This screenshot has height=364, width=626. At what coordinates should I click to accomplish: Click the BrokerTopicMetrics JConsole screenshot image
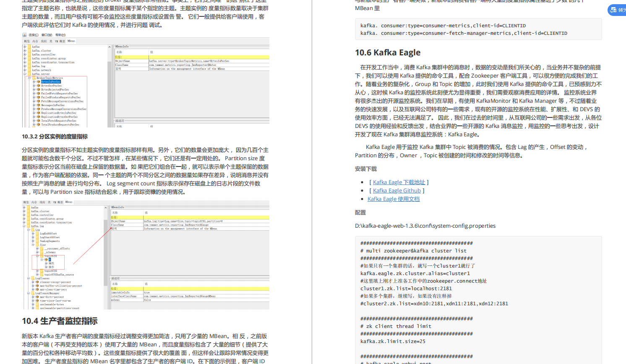pos(146,80)
